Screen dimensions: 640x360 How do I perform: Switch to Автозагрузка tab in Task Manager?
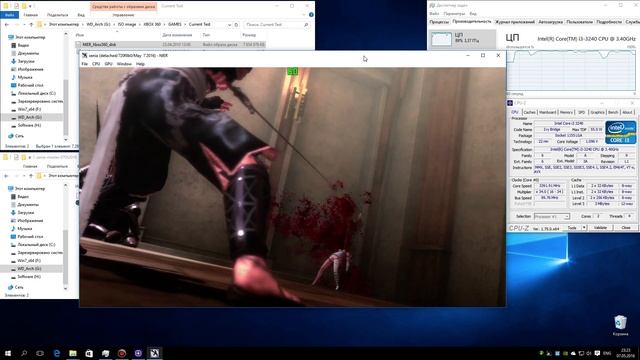click(550, 22)
